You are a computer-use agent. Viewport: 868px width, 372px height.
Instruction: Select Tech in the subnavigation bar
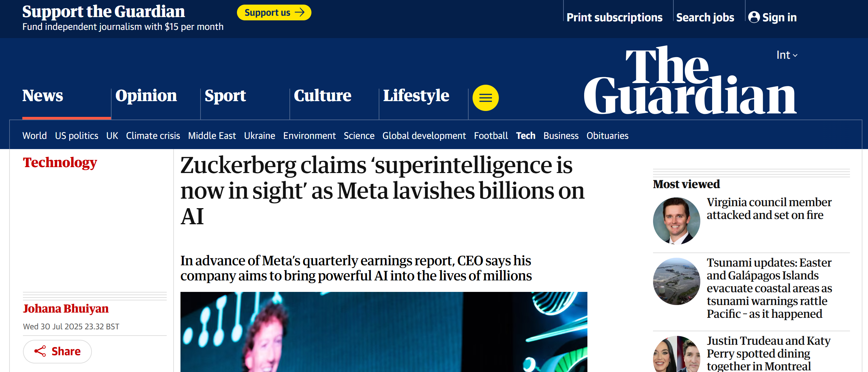525,136
